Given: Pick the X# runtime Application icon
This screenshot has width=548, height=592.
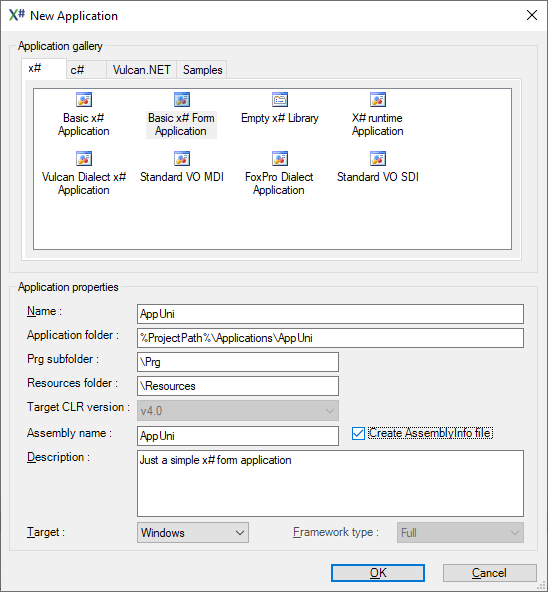Looking at the screenshot, I should coord(378,100).
